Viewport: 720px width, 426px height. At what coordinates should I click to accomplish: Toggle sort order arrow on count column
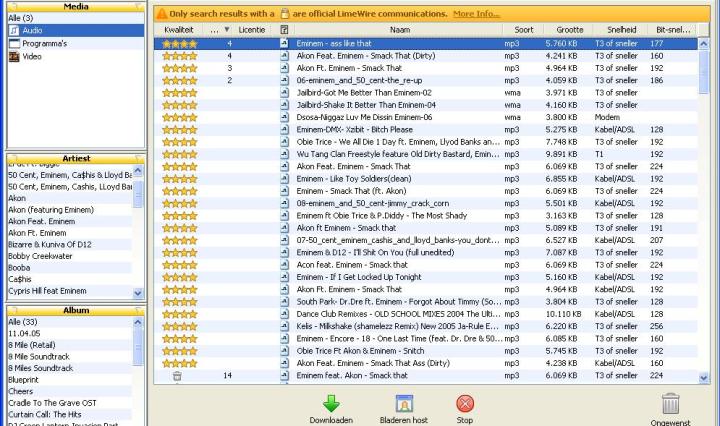[227, 31]
